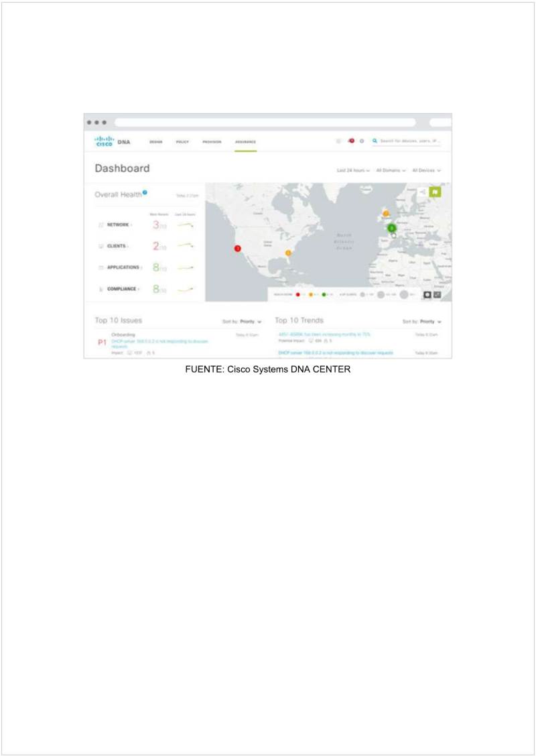This screenshot has width=536, height=756.
Task: Toggle the rightmost map layer button in the legend
Action: pyautogui.click(x=438, y=294)
